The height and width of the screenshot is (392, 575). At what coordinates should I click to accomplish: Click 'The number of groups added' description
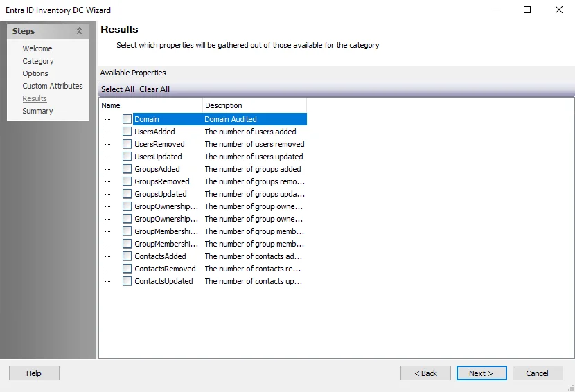253,169
